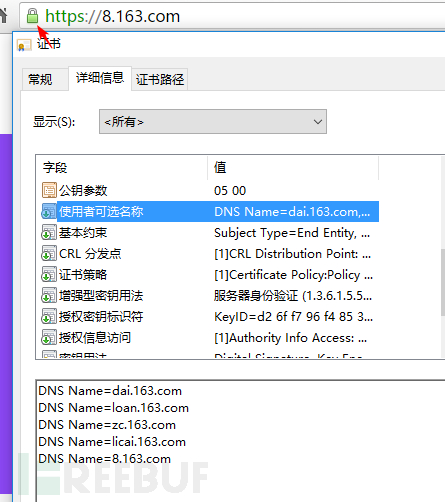Viewport: 445px width, 502px height.
Task: Click the https://8.163.com address bar URL
Action: [113, 16]
